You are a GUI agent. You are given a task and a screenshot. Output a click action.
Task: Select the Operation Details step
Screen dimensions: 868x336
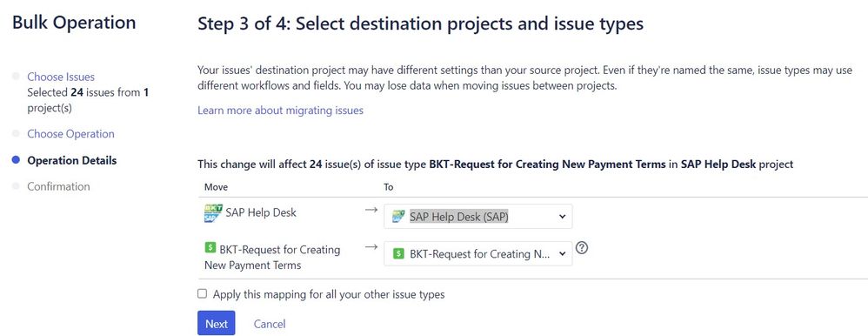(72, 160)
